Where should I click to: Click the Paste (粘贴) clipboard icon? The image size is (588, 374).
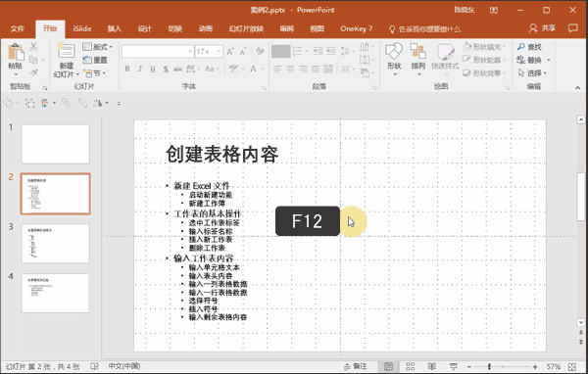[16, 52]
